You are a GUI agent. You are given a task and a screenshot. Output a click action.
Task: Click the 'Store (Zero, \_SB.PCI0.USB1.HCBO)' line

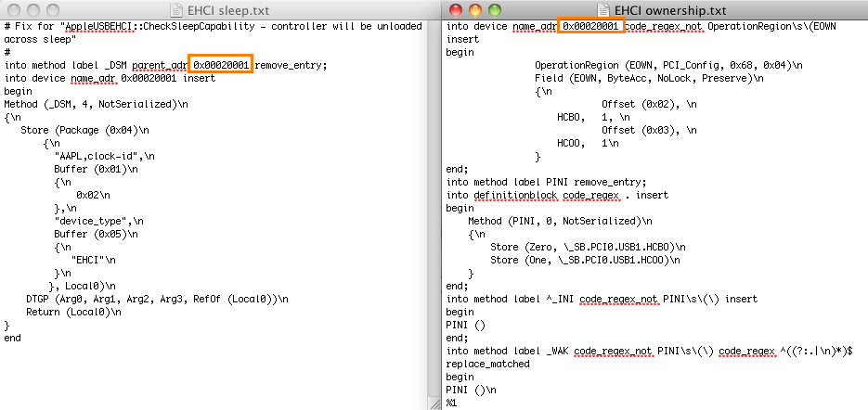coord(588,247)
